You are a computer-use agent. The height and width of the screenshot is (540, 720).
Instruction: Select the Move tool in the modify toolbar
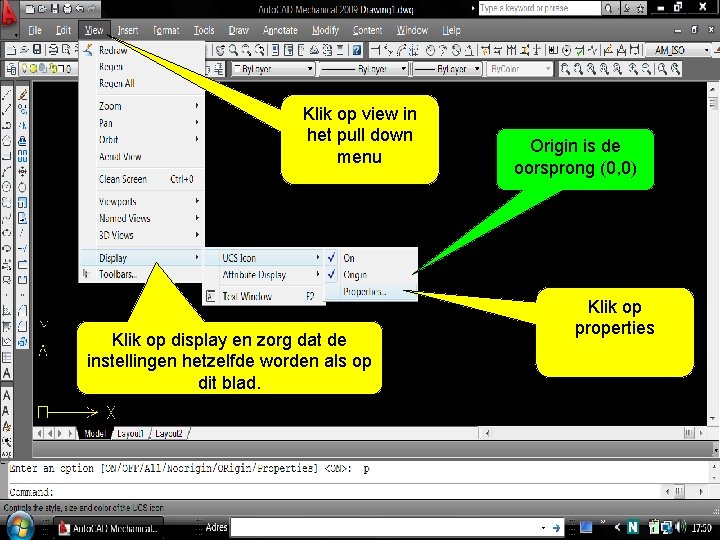pos(22,171)
